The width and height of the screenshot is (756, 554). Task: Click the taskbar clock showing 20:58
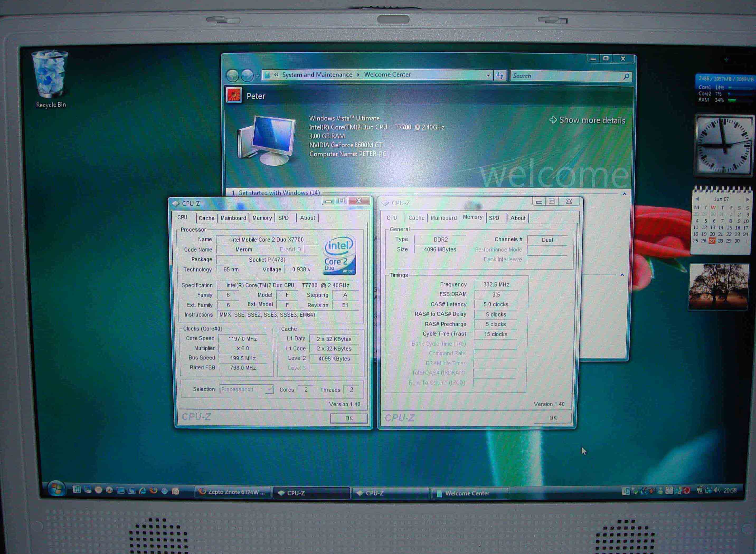730,490
